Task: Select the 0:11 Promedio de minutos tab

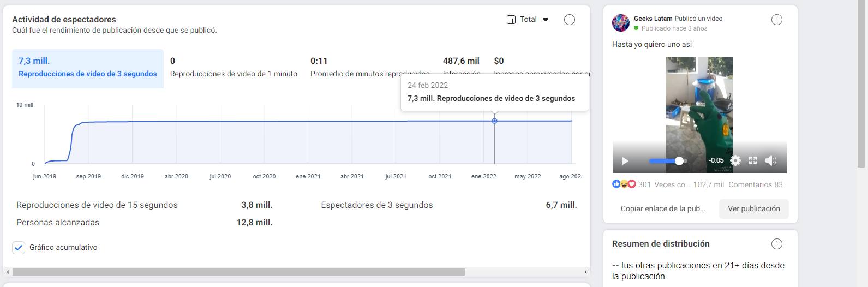Action: click(x=370, y=68)
